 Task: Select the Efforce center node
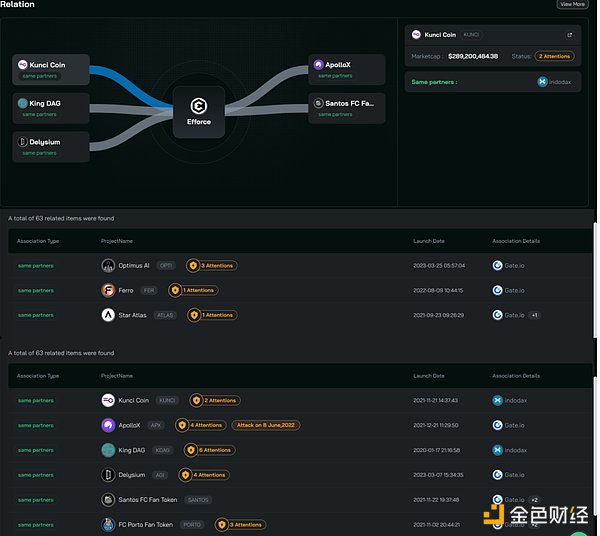click(x=198, y=111)
